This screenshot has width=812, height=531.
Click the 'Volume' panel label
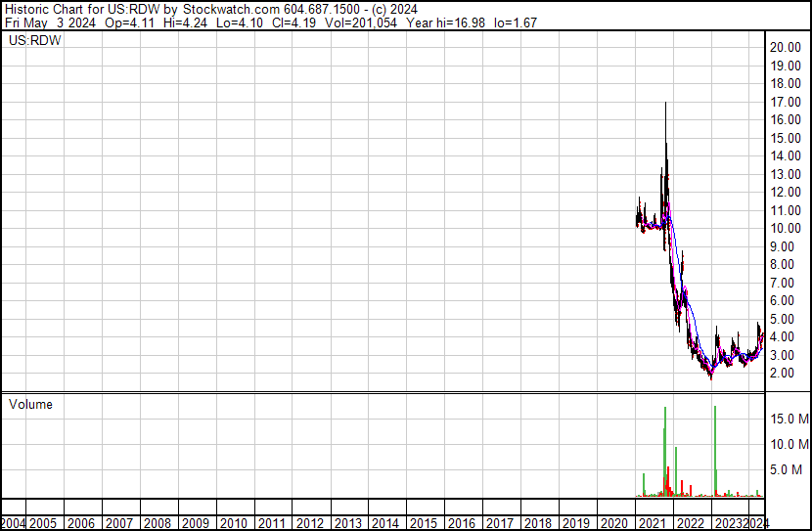(x=30, y=404)
